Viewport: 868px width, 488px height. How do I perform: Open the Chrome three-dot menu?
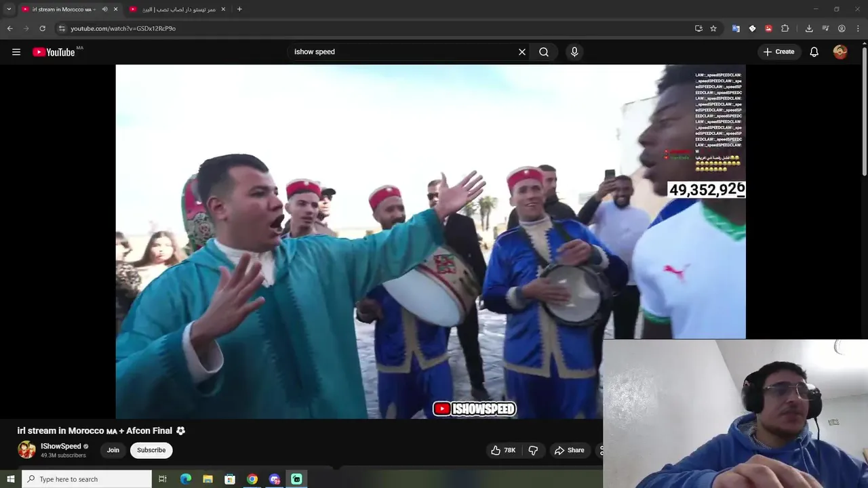859,28
